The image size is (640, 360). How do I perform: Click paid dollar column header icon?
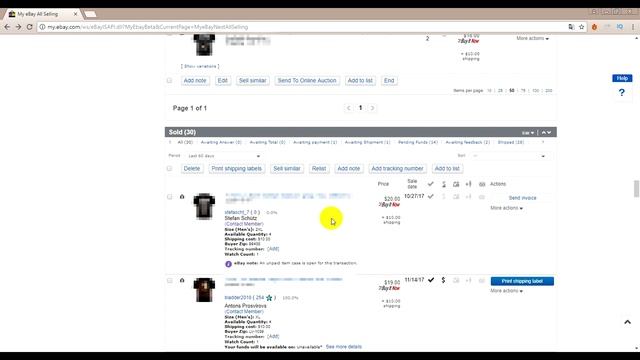[444, 184]
